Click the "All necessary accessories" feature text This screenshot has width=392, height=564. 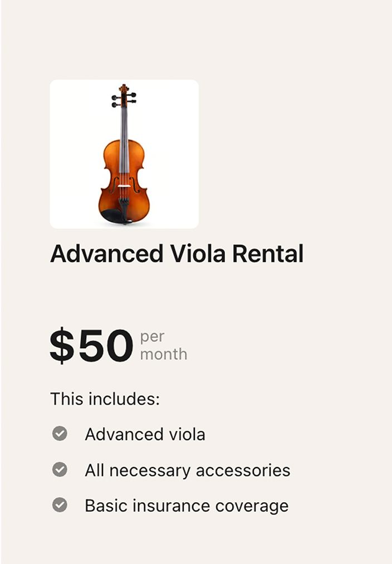click(187, 470)
